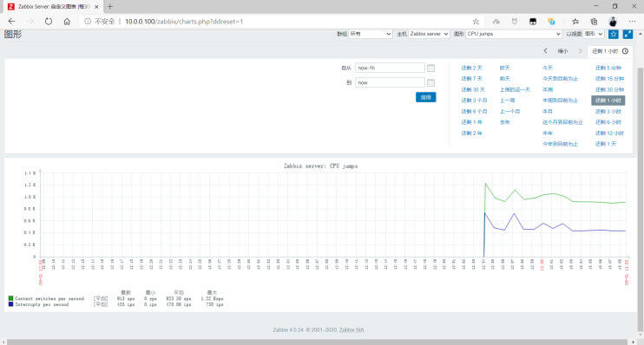Open the 主机 Zabbix server dropdown
The image size is (644, 345).
[429, 34]
